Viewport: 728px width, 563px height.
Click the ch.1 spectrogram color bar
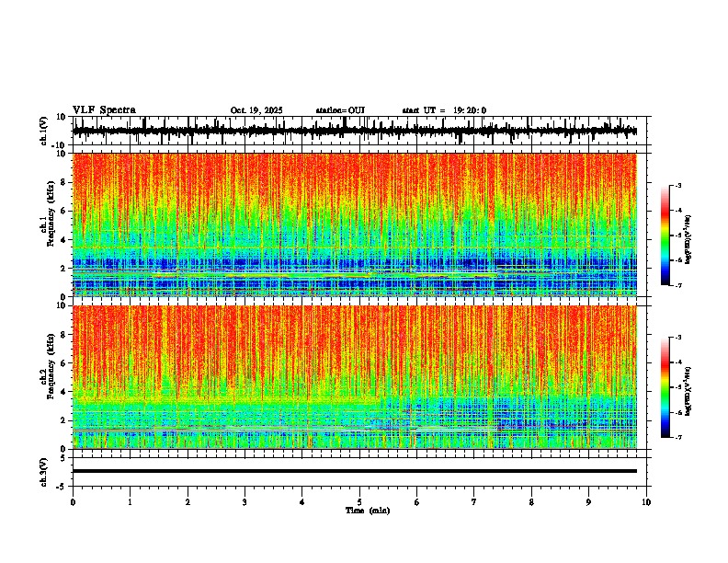click(x=665, y=236)
